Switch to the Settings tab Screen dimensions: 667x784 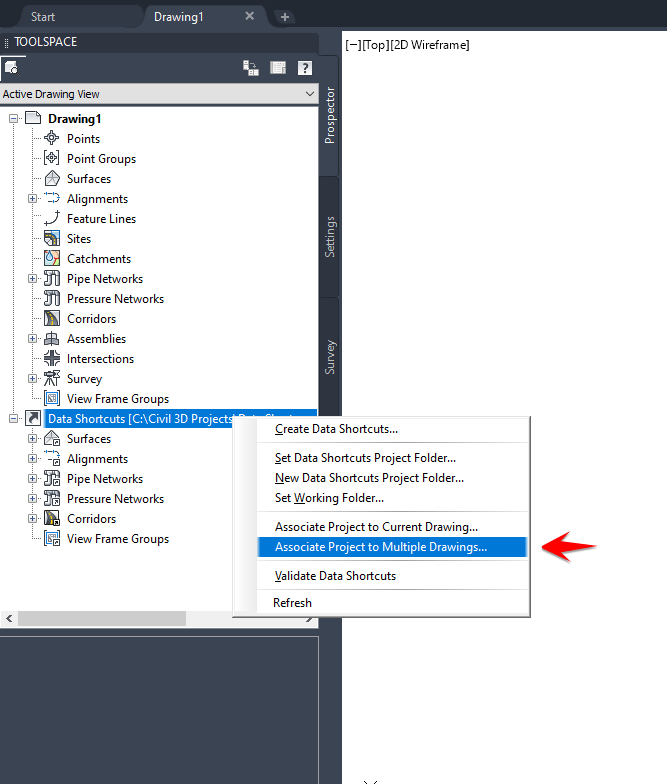click(x=329, y=237)
